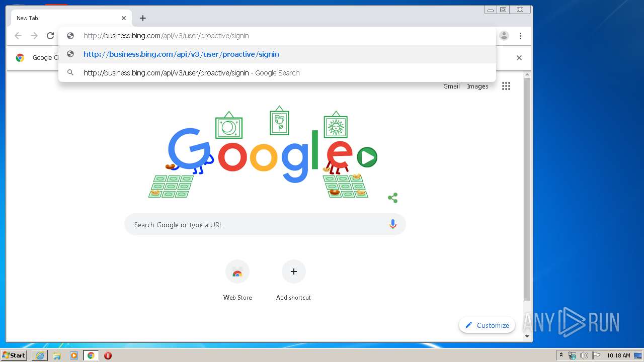
Task: Click the scrollbar down arrow
Action: pos(527,336)
